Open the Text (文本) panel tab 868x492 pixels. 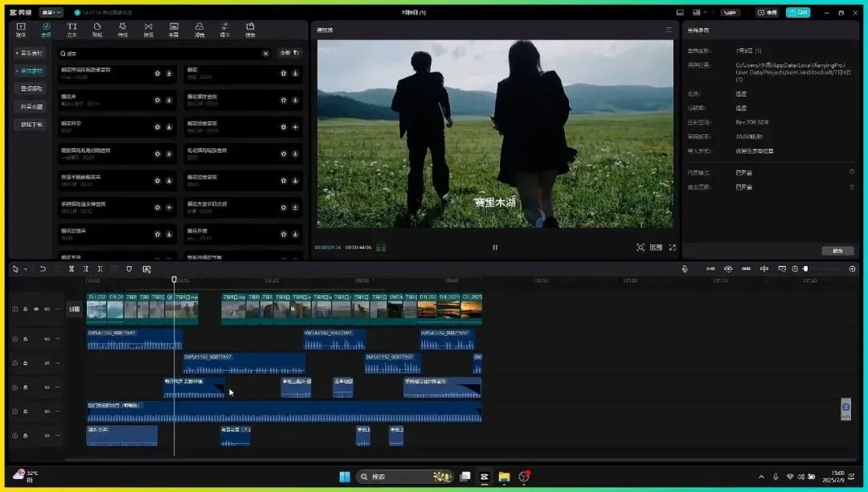pyautogui.click(x=72, y=30)
